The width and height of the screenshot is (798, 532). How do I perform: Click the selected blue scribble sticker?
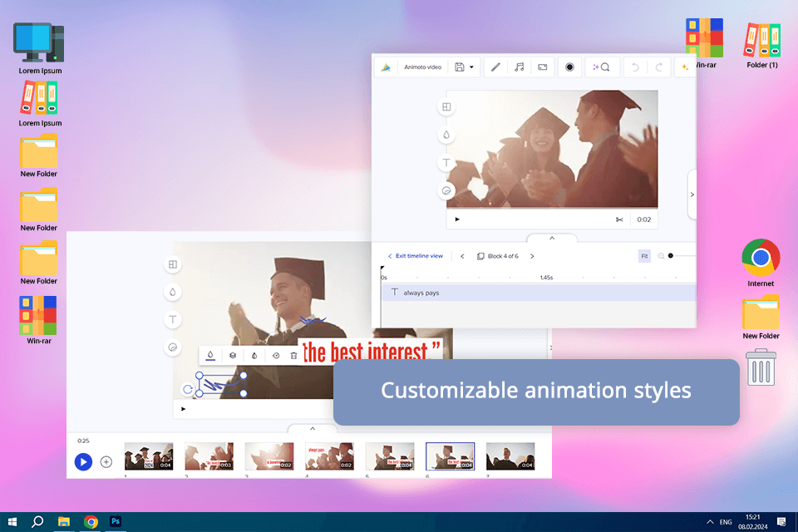221,384
